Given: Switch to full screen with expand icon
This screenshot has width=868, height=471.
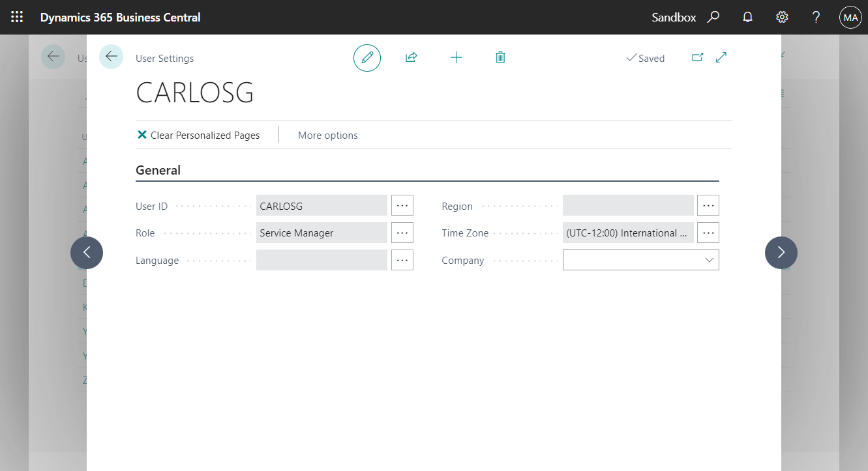Looking at the screenshot, I should [x=721, y=57].
